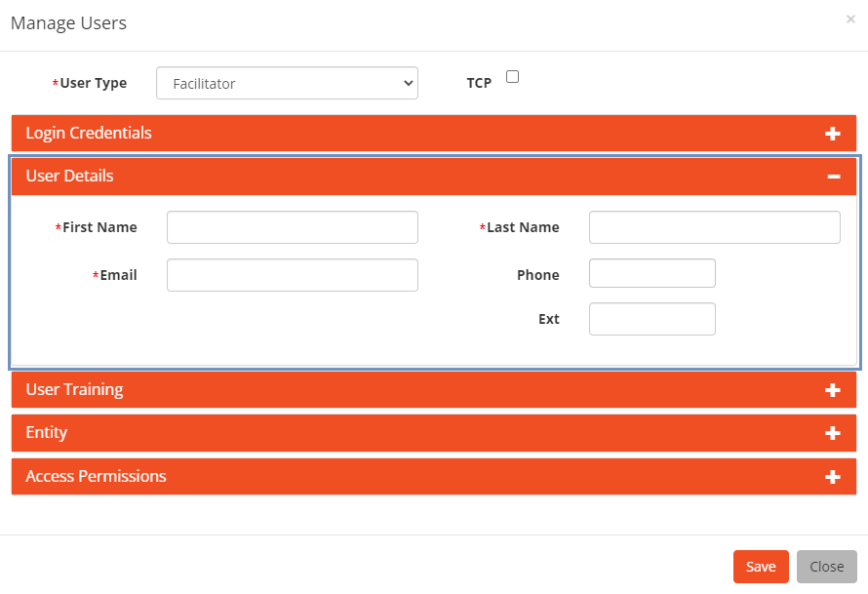Screen dimensions: 868x594
Task: Focus the Email input field
Action: pos(293,275)
